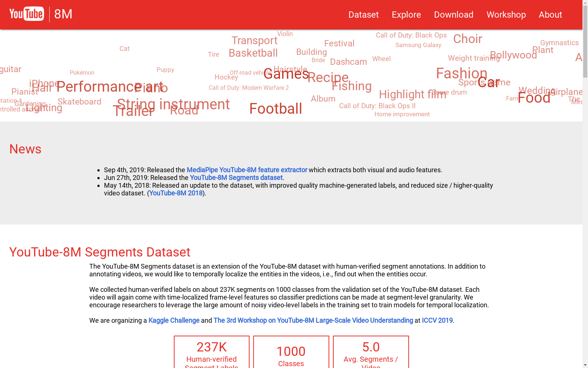Follow the Kaggle Challenge link
This screenshot has height=368, width=588.
[174, 321]
